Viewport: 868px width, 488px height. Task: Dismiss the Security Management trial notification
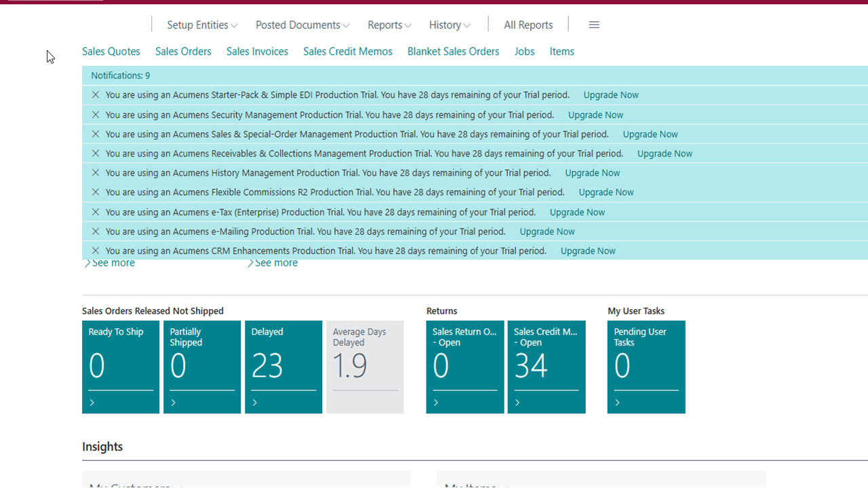pos(96,115)
